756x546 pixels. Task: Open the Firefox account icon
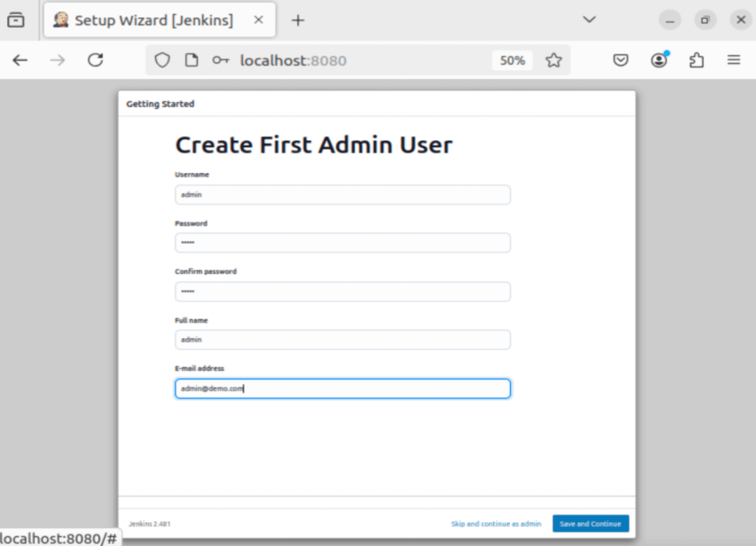click(659, 61)
